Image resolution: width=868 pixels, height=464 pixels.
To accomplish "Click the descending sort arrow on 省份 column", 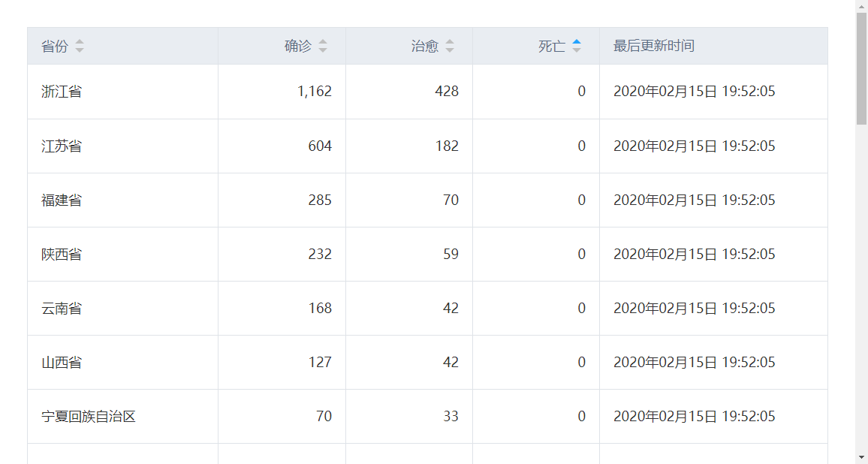I will 79,50.
